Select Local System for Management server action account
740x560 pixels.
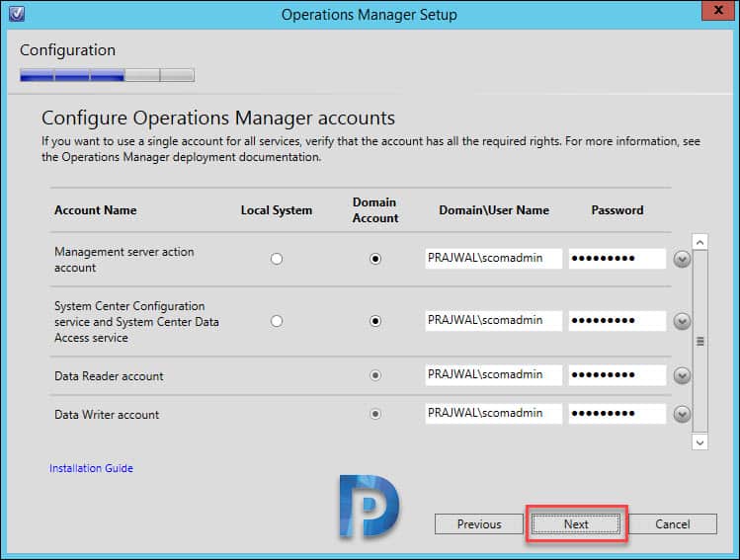(277, 259)
